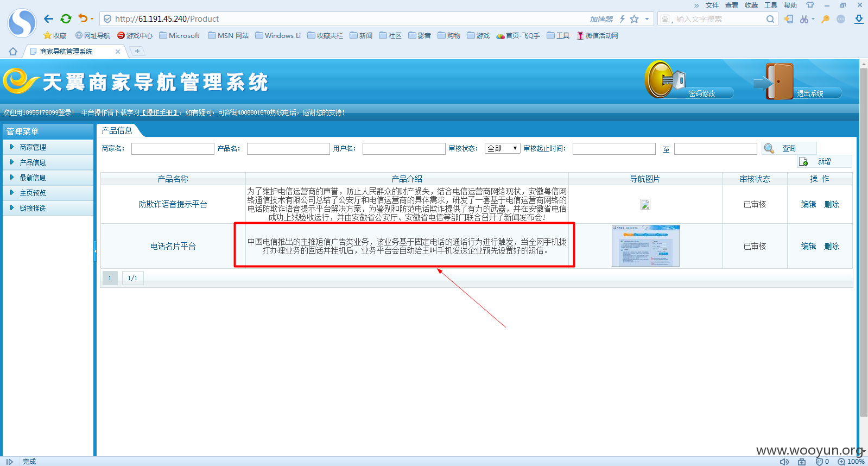Image resolution: width=868 pixels, height=466 pixels.
Task: Open the address bar history dropdown arrow
Action: click(x=647, y=19)
